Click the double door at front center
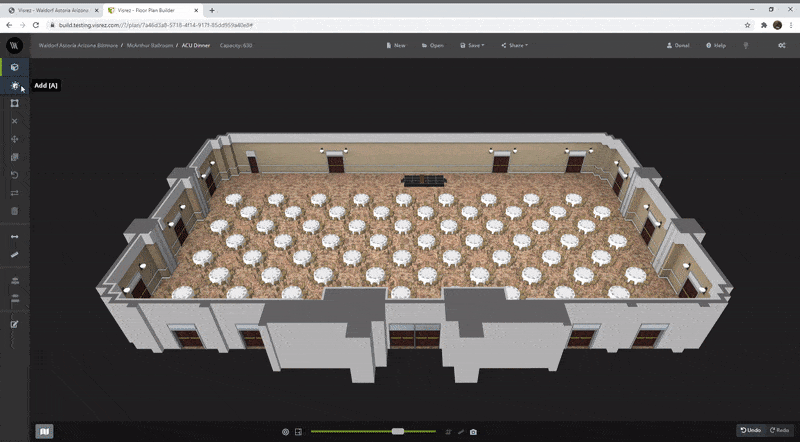Screen dimensions: 800x442 (x=415, y=336)
